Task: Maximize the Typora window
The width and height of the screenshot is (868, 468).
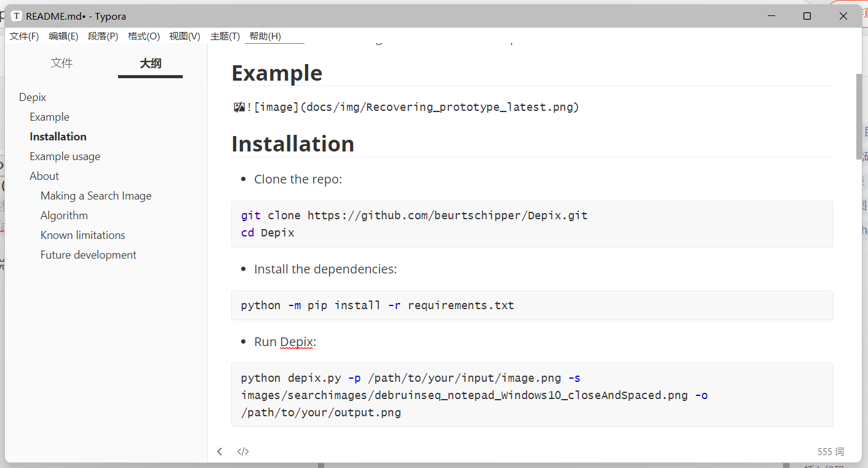Action: pos(807,16)
